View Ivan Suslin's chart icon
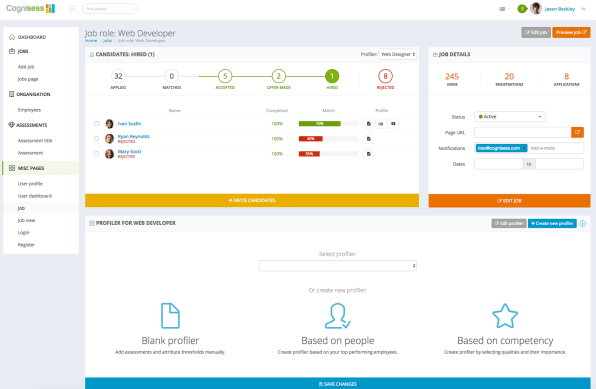The image size is (596, 389). click(381, 124)
